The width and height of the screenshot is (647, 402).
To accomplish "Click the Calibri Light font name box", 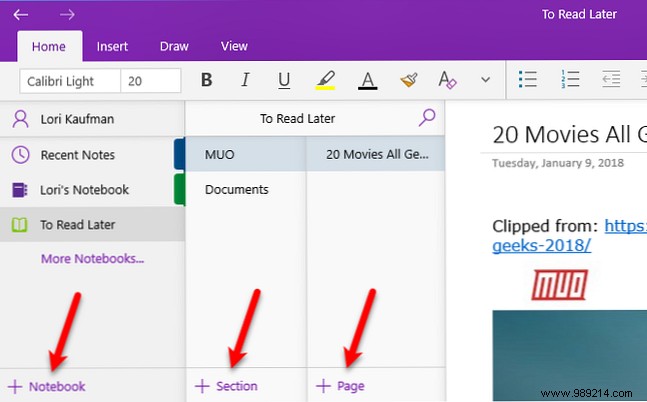I will tap(70, 81).
